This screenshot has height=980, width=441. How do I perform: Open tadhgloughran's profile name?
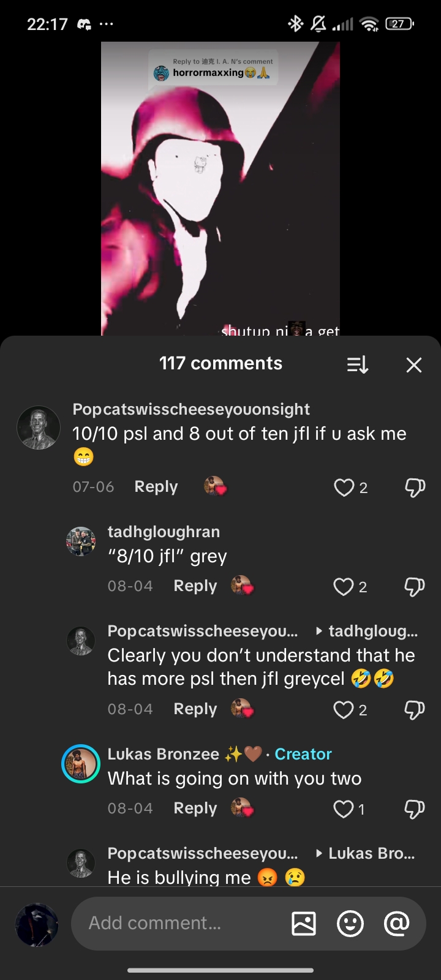(x=164, y=532)
